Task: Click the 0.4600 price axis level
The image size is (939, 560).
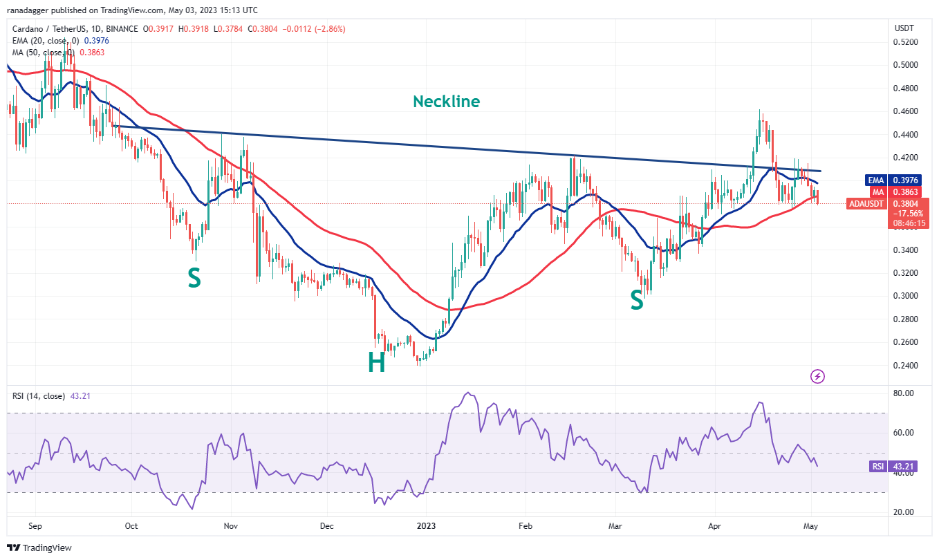Action: pyautogui.click(x=906, y=111)
